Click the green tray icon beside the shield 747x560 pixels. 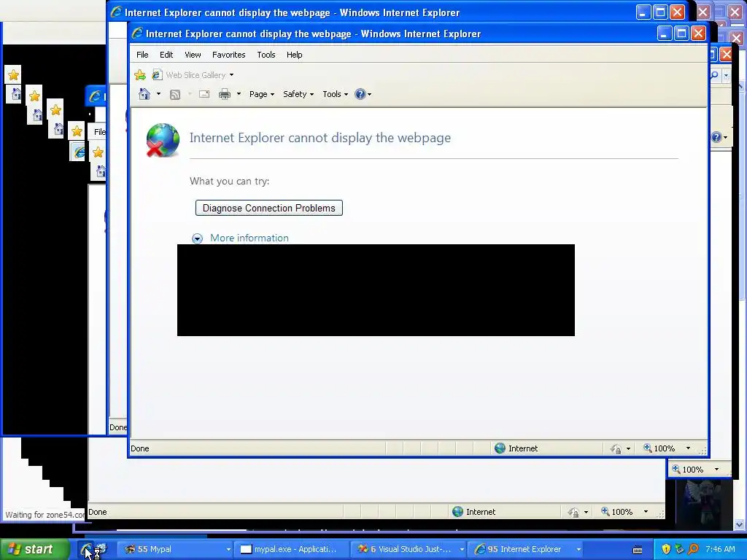[x=679, y=549]
